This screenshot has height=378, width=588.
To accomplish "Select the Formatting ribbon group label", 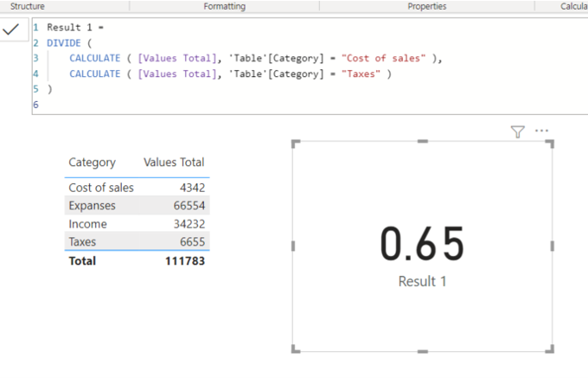I will pyautogui.click(x=225, y=6).
